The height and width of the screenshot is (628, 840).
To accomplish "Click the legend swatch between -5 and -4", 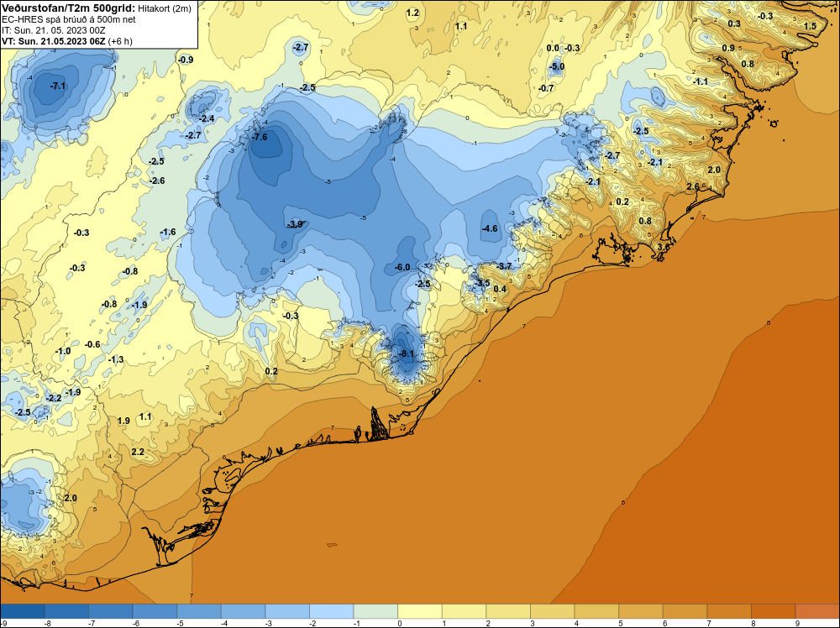I will [x=199, y=611].
